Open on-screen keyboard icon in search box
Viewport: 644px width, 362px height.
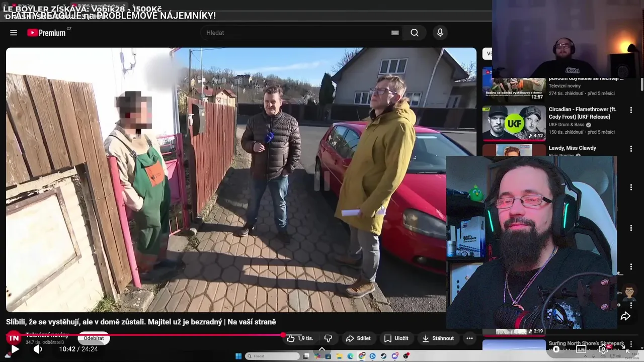click(x=395, y=33)
